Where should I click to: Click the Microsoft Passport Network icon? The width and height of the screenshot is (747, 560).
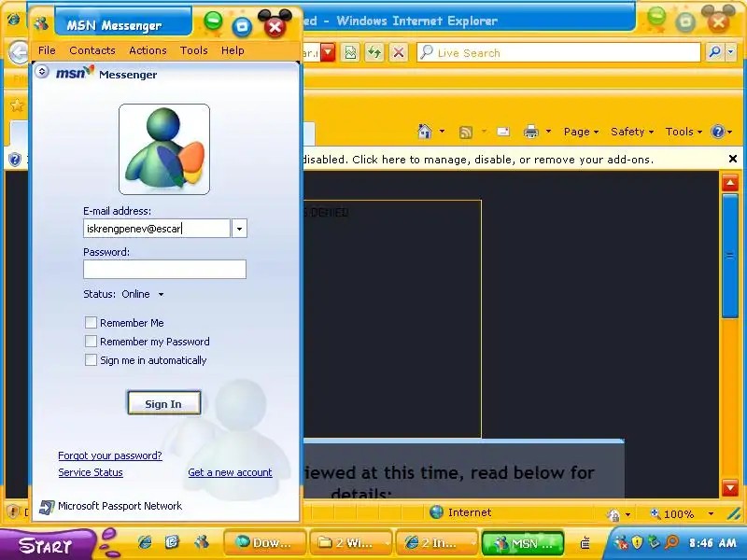coord(47,507)
